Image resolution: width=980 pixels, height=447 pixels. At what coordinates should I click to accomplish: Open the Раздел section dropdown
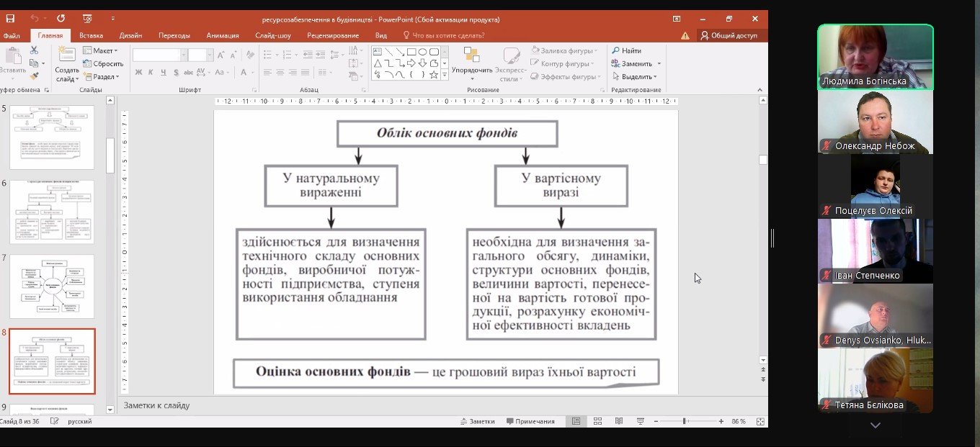pyautogui.click(x=101, y=76)
